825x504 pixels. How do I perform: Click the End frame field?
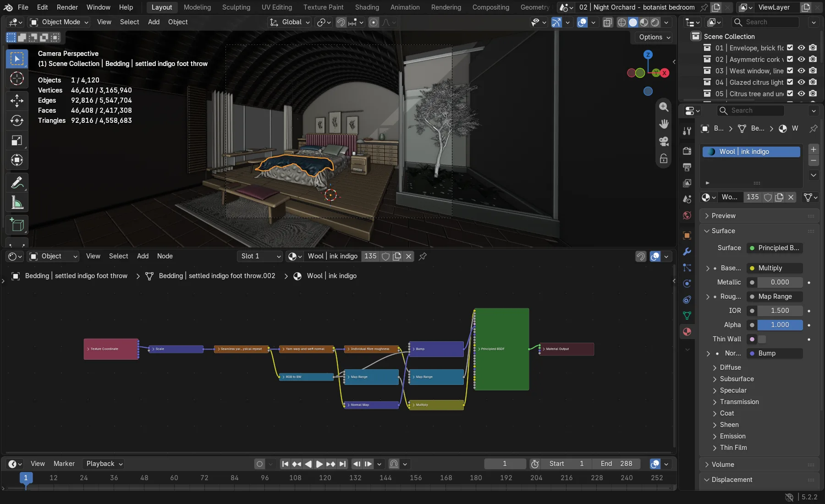click(x=616, y=464)
